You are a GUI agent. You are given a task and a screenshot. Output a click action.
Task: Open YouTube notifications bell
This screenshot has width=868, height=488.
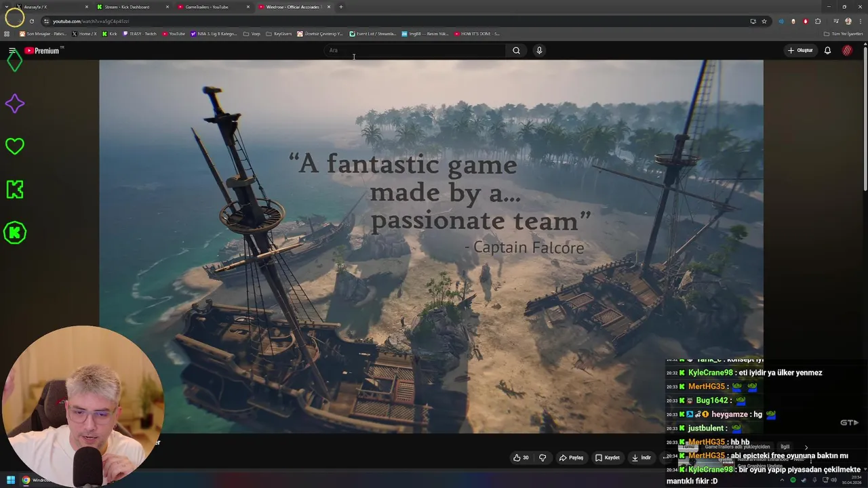827,50
